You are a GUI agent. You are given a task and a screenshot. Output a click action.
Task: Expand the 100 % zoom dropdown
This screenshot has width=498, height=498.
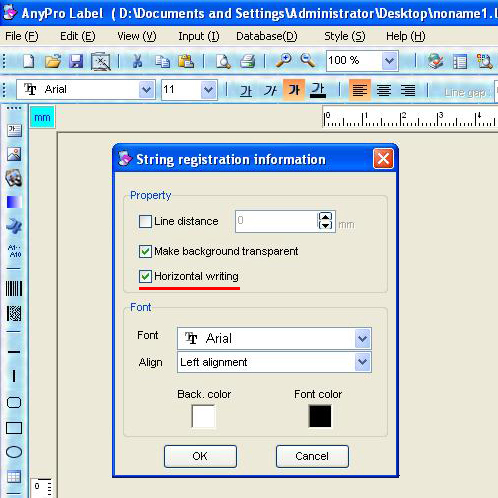(x=389, y=61)
